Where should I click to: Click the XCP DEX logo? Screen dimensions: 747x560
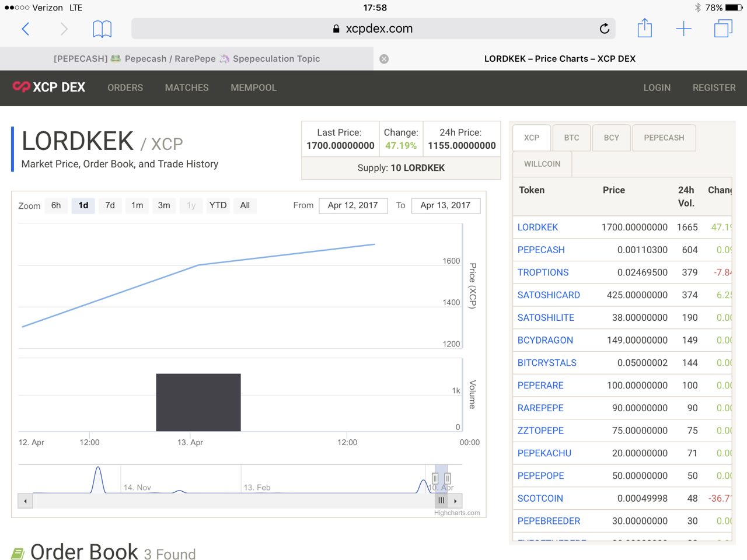(49, 87)
